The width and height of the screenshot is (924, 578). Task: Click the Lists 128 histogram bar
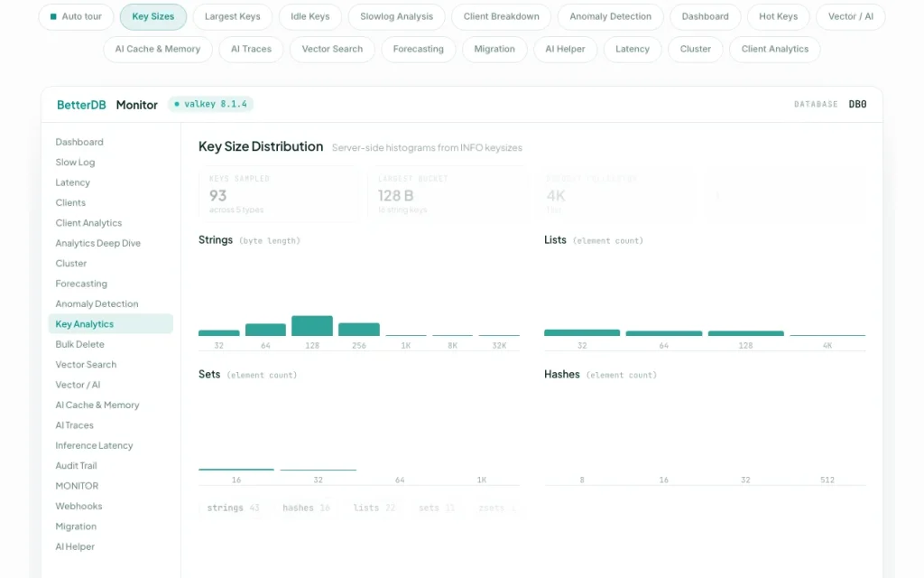(745, 334)
